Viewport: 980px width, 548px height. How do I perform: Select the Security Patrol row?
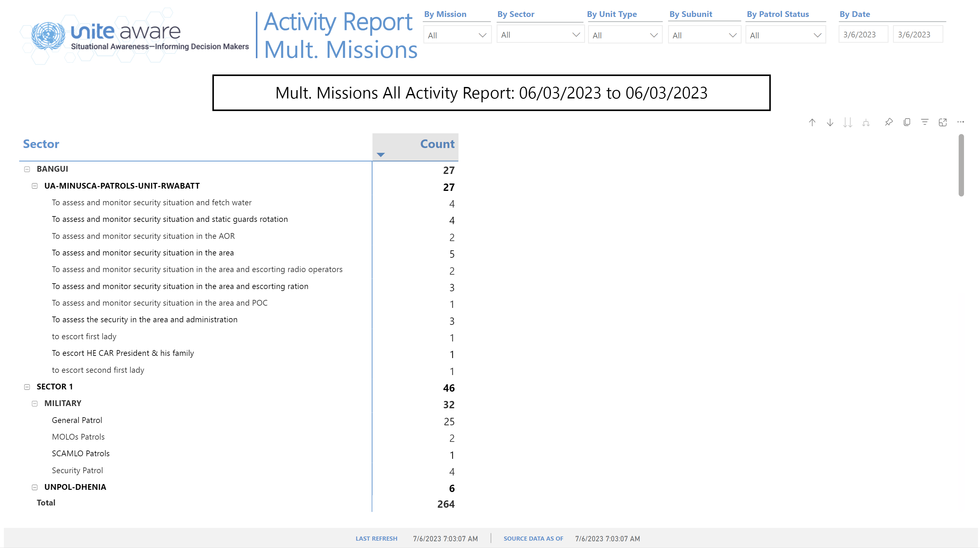(x=239, y=470)
